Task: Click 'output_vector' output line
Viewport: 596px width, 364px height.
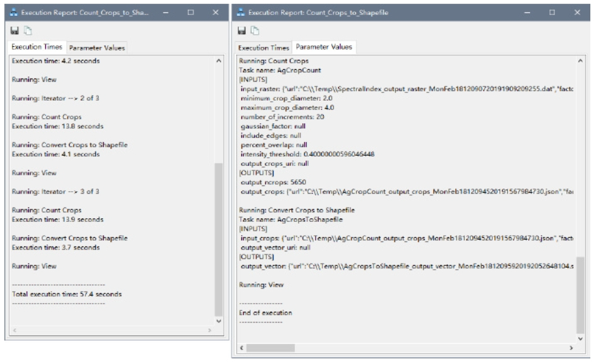Action: pos(407,267)
